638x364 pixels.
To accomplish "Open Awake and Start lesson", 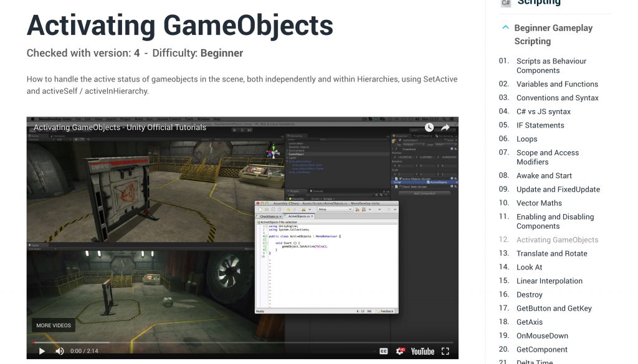I will coord(544,175).
